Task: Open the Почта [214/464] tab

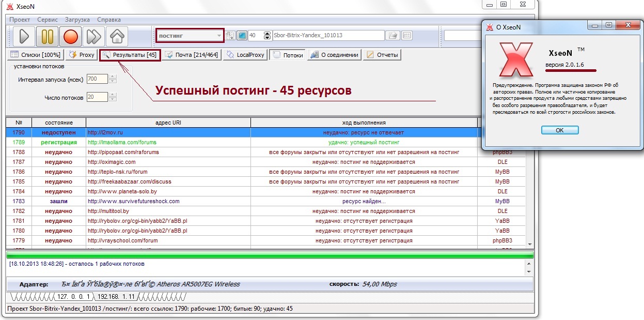Action: [x=191, y=55]
